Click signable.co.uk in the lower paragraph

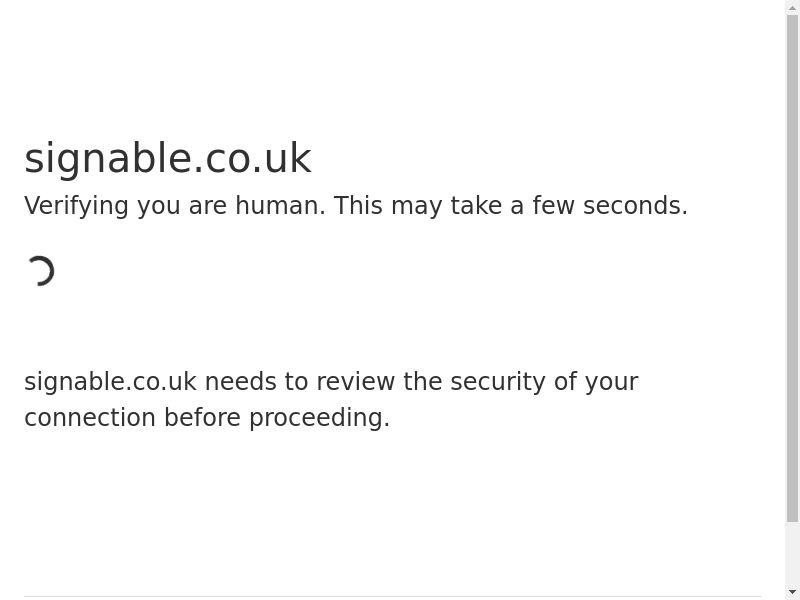tap(110, 382)
